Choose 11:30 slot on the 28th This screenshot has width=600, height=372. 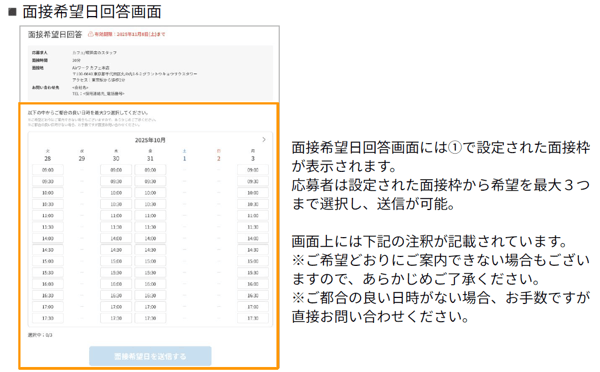(48, 227)
